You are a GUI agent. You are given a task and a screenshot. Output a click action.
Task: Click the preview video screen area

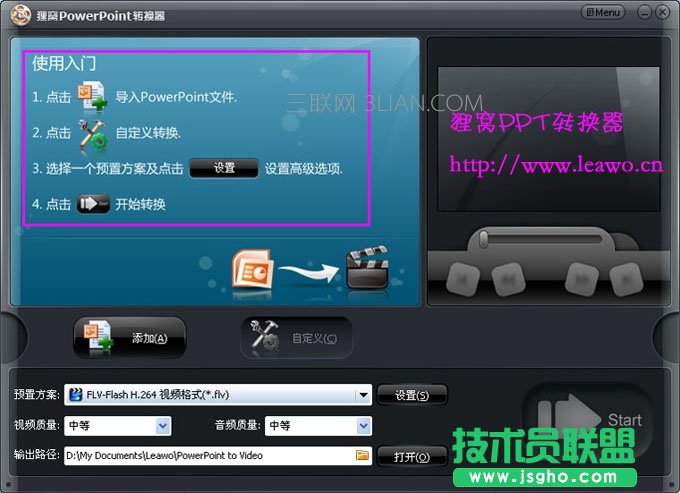point(549,139)
